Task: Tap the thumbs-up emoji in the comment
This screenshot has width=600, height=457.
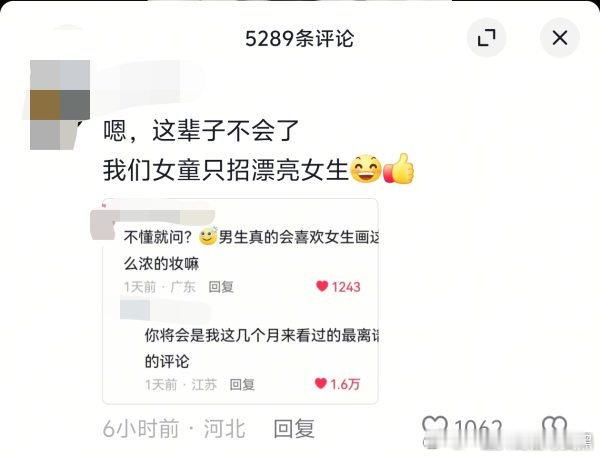Action: click(399, 168)
